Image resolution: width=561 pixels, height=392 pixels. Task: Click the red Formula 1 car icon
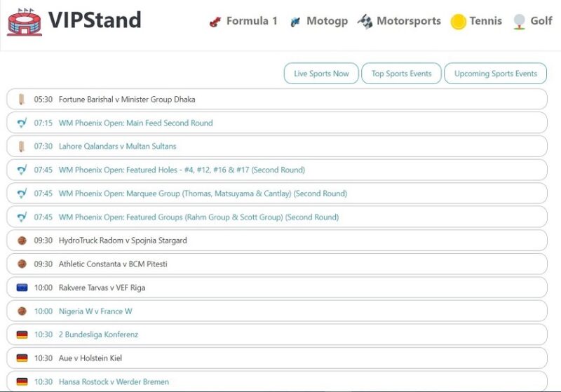coord(215,22)
